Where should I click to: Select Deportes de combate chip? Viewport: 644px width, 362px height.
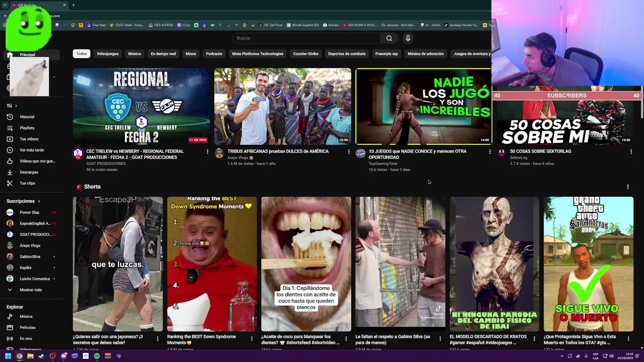[347, 54]
